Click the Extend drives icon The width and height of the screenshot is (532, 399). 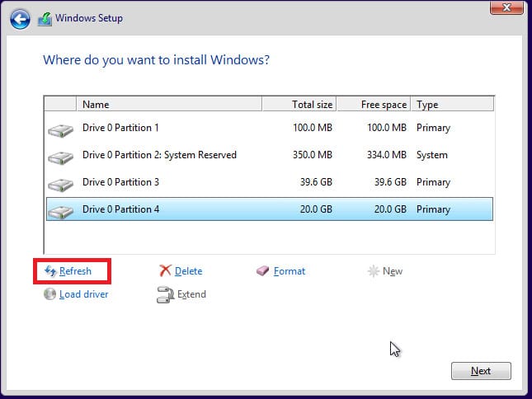tap(165, 294)
